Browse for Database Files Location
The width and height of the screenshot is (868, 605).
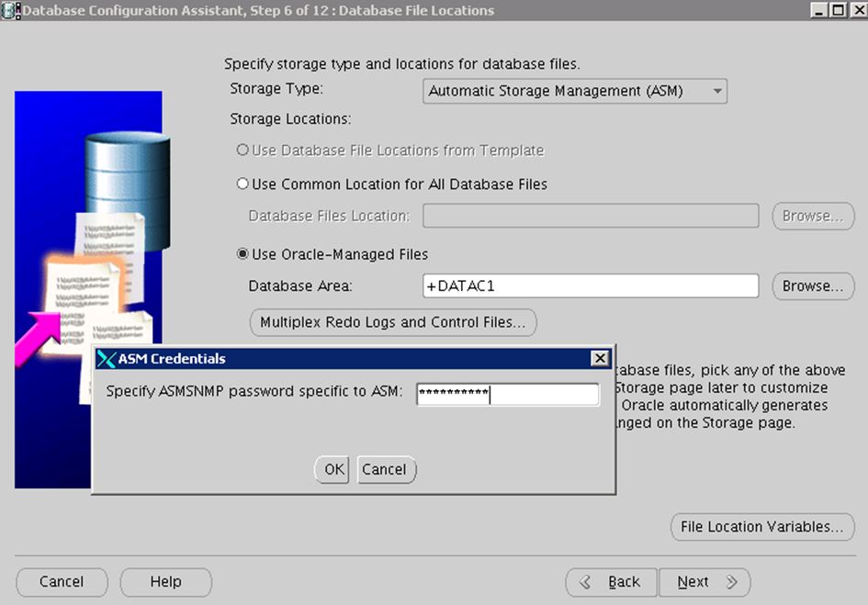coord(813,216)
